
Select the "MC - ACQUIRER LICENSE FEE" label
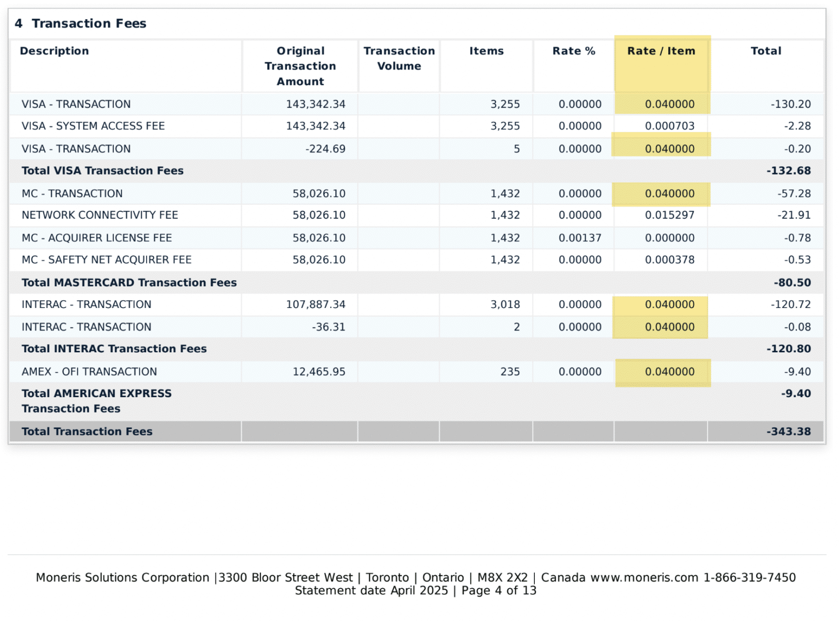pos(97,238)
